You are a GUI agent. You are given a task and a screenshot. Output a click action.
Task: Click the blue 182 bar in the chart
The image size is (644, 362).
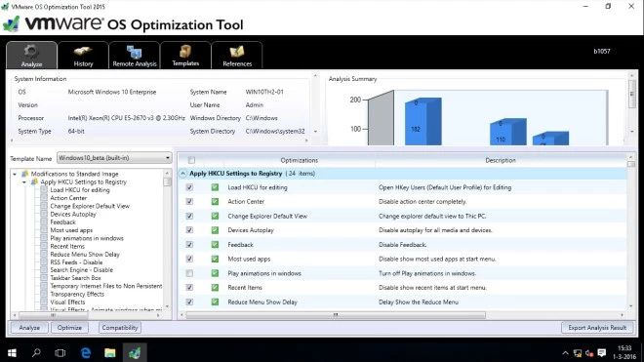[423, 122]
